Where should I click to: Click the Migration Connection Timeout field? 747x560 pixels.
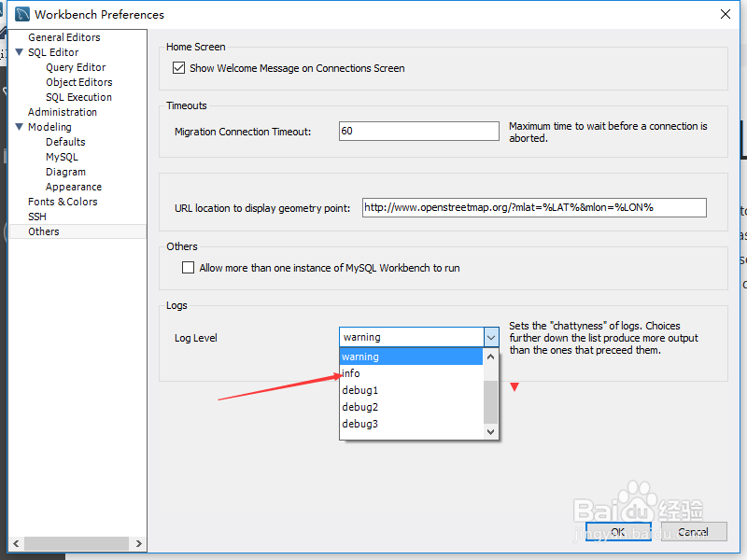pos(418,131)
